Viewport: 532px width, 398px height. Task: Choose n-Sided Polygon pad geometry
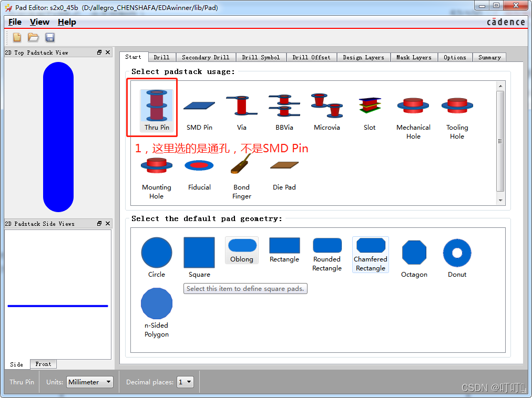157,313
